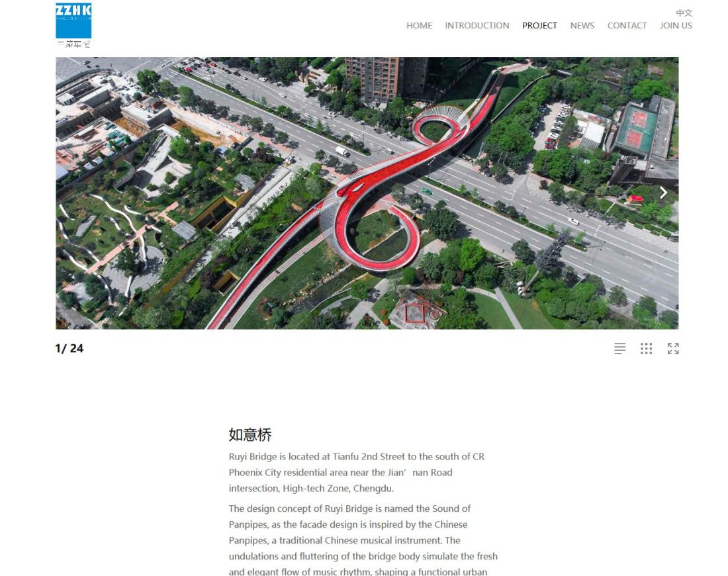Click the design concept paragraph
Viewport: 728px width, 576px height.
[x=363, y=540]
